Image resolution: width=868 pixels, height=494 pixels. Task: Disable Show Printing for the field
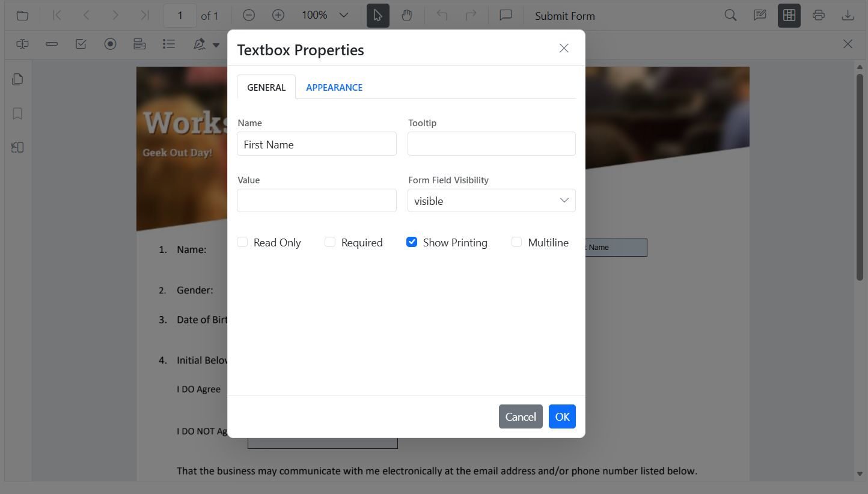(412, 242)
